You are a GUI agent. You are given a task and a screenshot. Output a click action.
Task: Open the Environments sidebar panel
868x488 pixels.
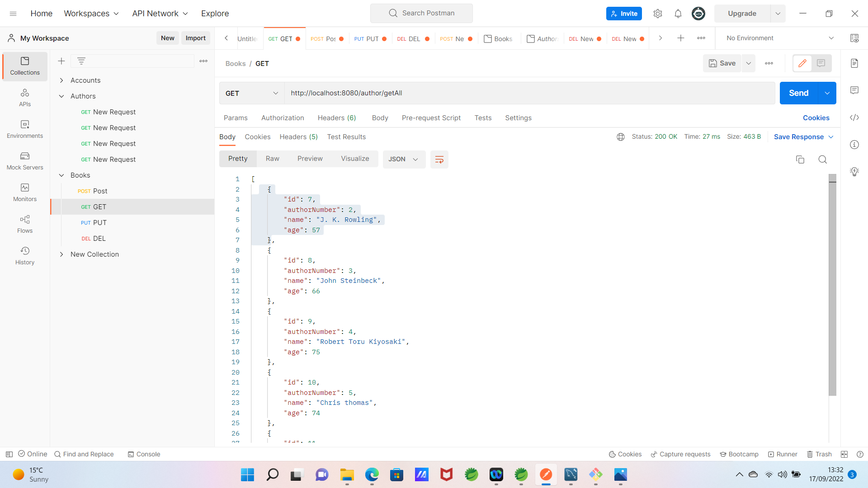(x=25, y=130)
